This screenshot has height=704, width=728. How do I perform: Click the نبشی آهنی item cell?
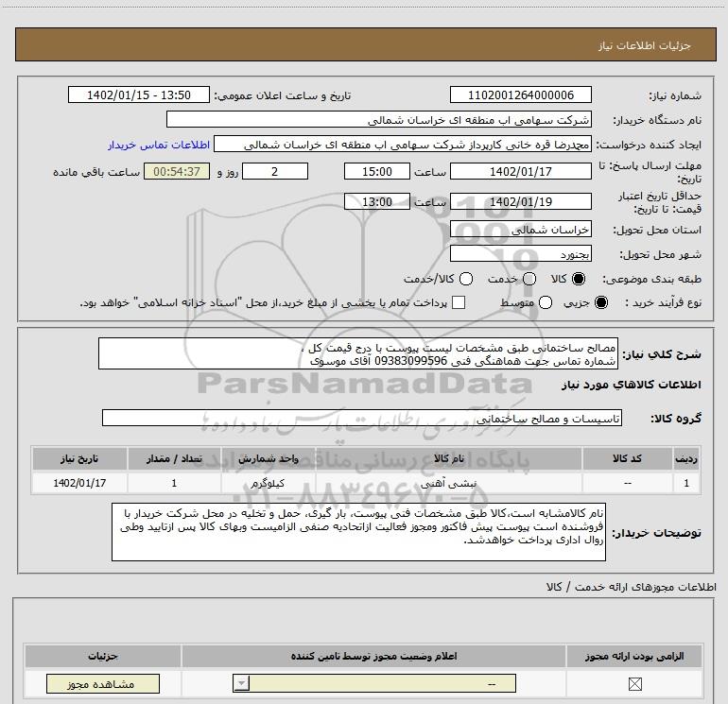(448, 483)
